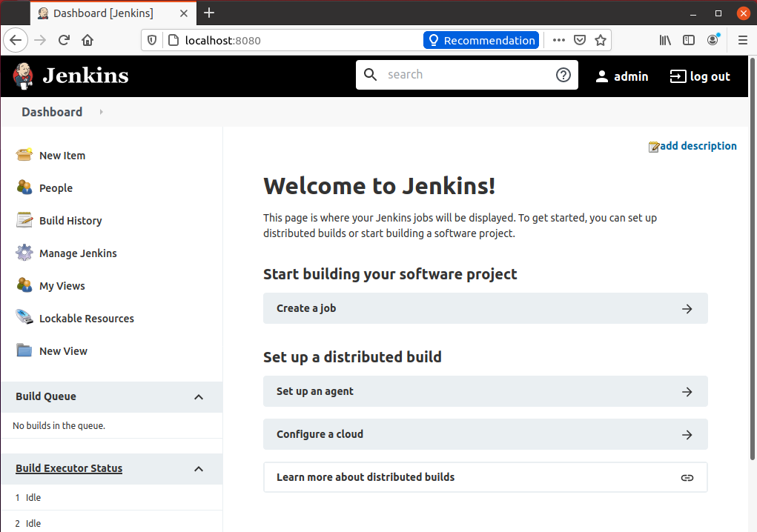Click the Lockable Resources icon
Screen dimensions: 757x532
tap(24, 318)
